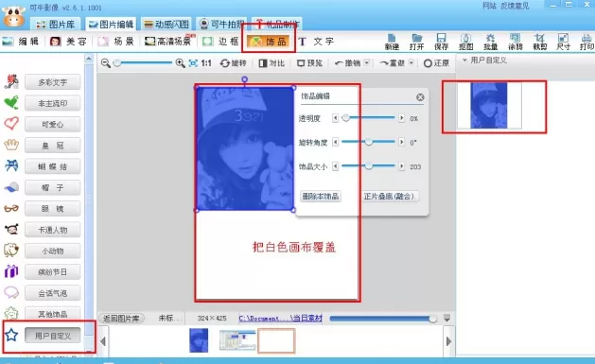
Task: Open the 高清场景 section
Action: coord(169,41)
